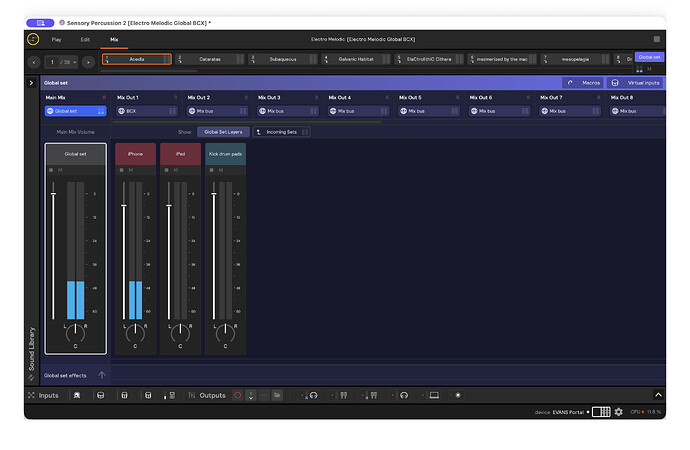The image size is (690, 450).
Task: Click the Global set button top right
Action: coord(649,57)
